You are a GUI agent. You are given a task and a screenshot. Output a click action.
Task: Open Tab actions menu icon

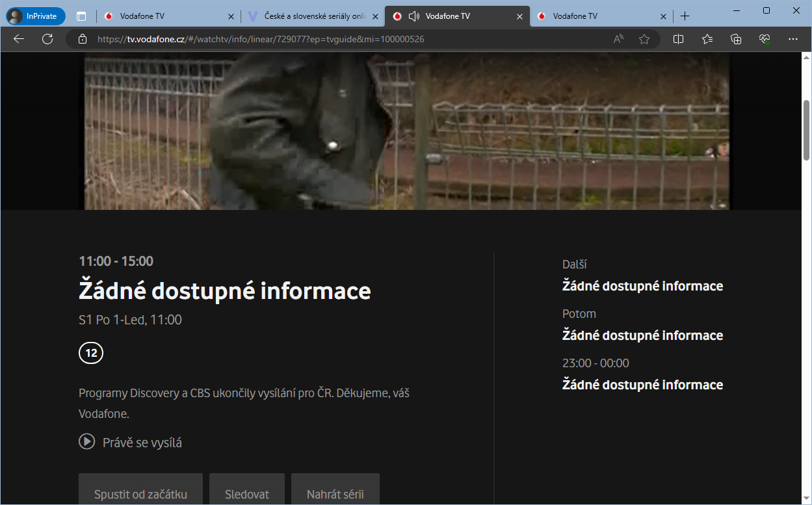coord(81,16)
